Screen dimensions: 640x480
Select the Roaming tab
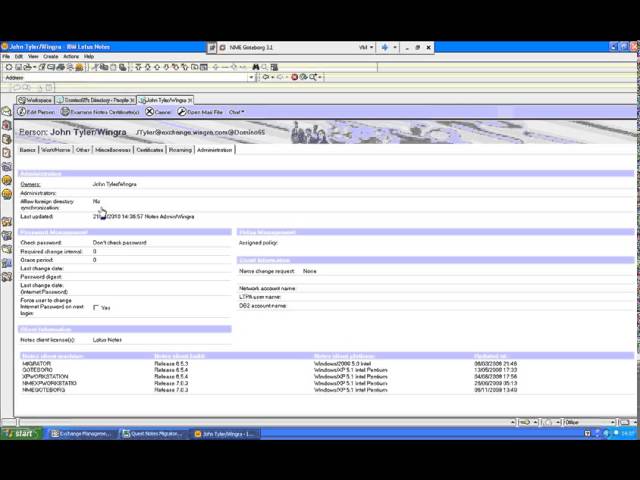180,150
